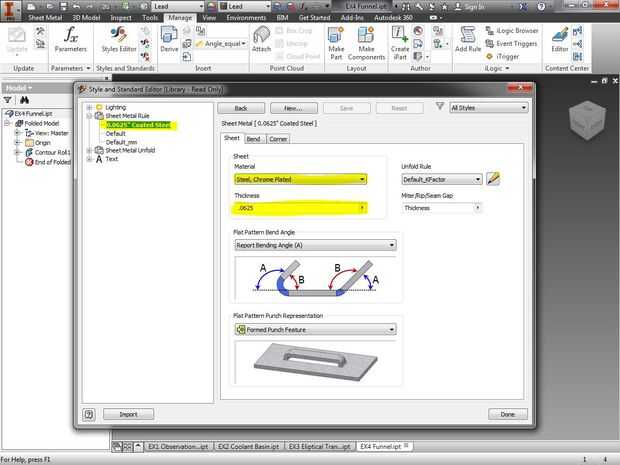Click the help question mark icon

coord(89,414)
